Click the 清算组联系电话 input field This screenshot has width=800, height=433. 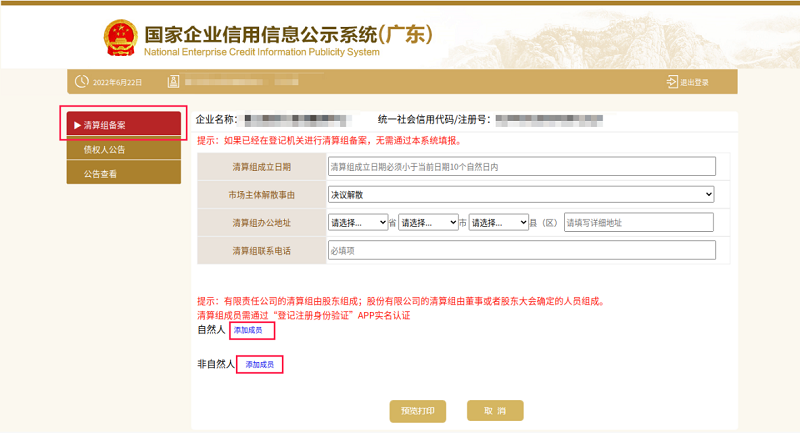point(521,250)
